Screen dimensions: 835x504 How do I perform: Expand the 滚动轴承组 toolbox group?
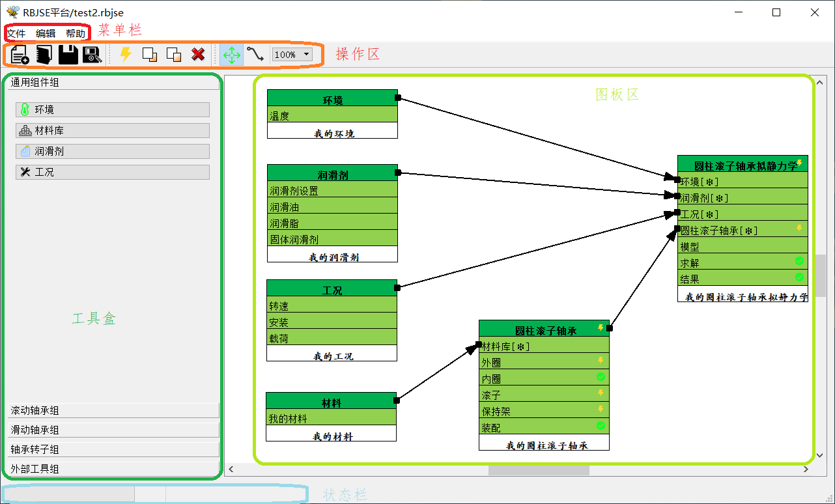[x=114, y=410]
